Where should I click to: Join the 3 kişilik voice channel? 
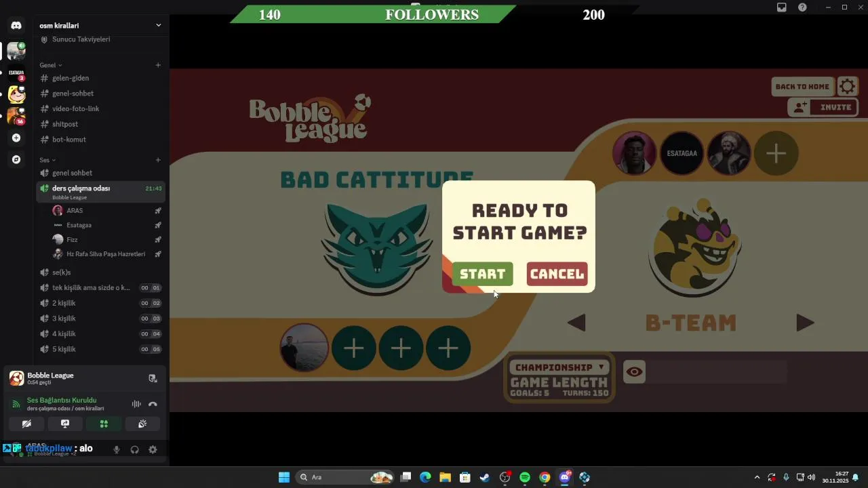(x=100, y=319)
